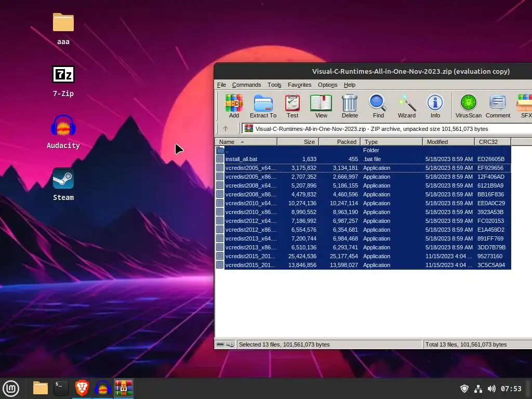Click 'Selected 13 files' status text
The width and height of the screenshot is (532, 399).
pyautogui.click(x=284, y=344)
